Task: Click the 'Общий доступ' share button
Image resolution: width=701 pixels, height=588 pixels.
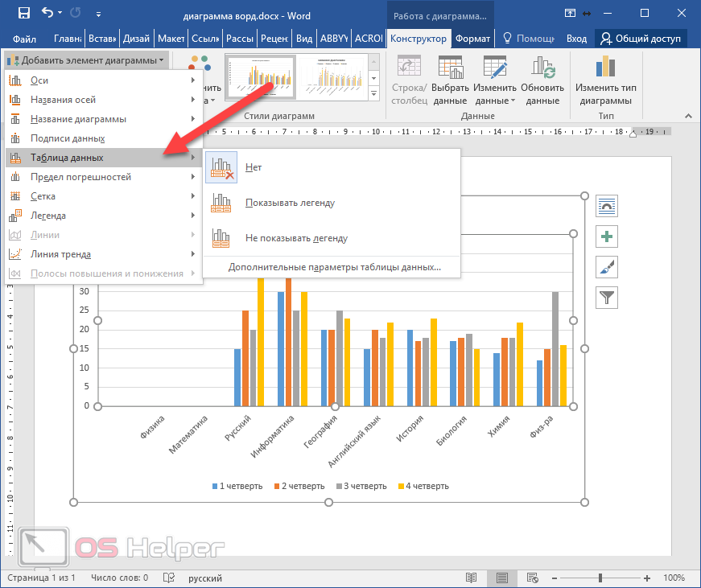Action: (x=641, y=39)
